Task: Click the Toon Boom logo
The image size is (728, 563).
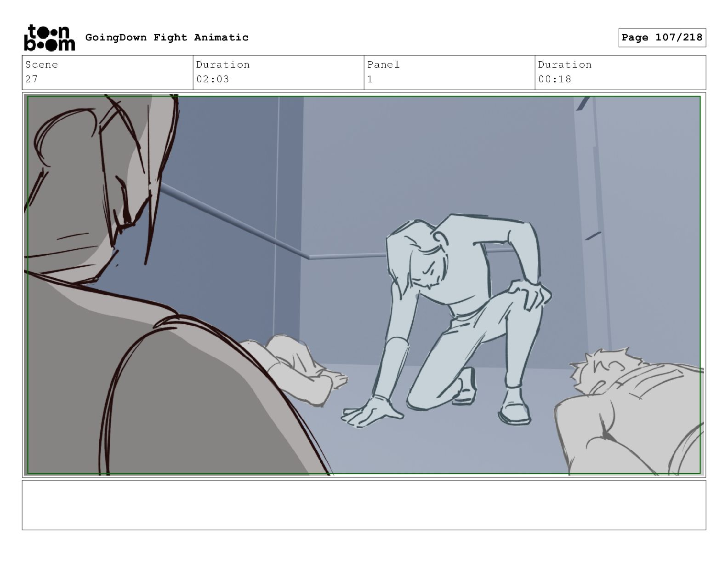Action: pos(49,37)
